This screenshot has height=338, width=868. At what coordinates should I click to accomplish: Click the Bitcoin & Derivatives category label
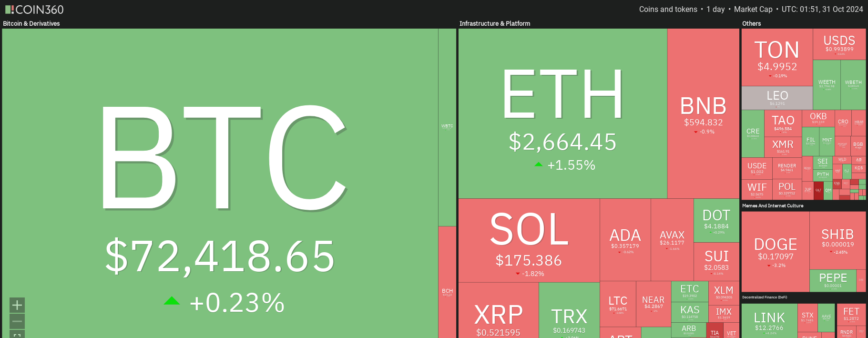coord(31,23)
